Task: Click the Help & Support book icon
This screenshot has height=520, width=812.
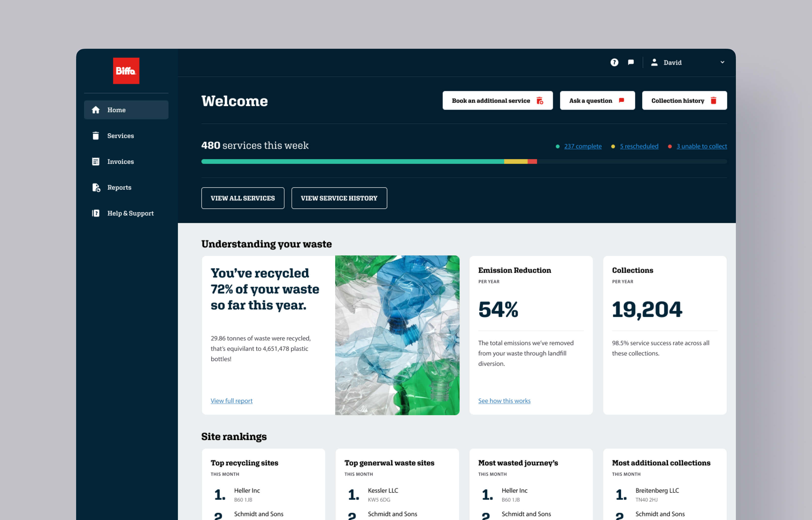Action: [x=96, y=213]
